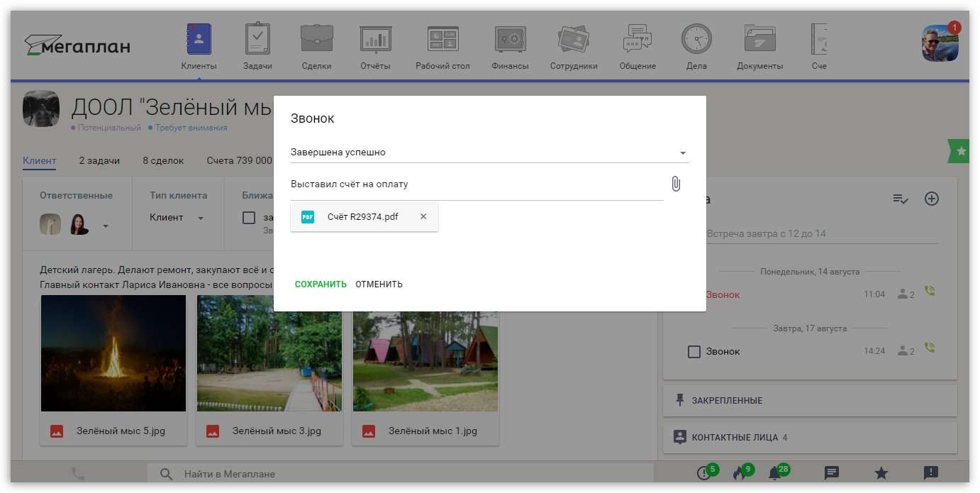This screenshot has width=980, height=493.
Task: Click the green star bookmark ribbon
Action: point(959,151)
